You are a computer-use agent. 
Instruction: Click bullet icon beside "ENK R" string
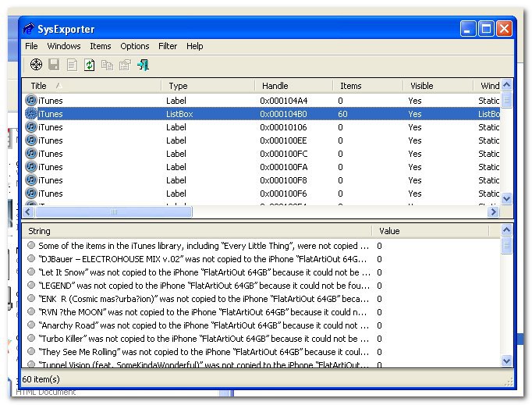tap(31, 298)
